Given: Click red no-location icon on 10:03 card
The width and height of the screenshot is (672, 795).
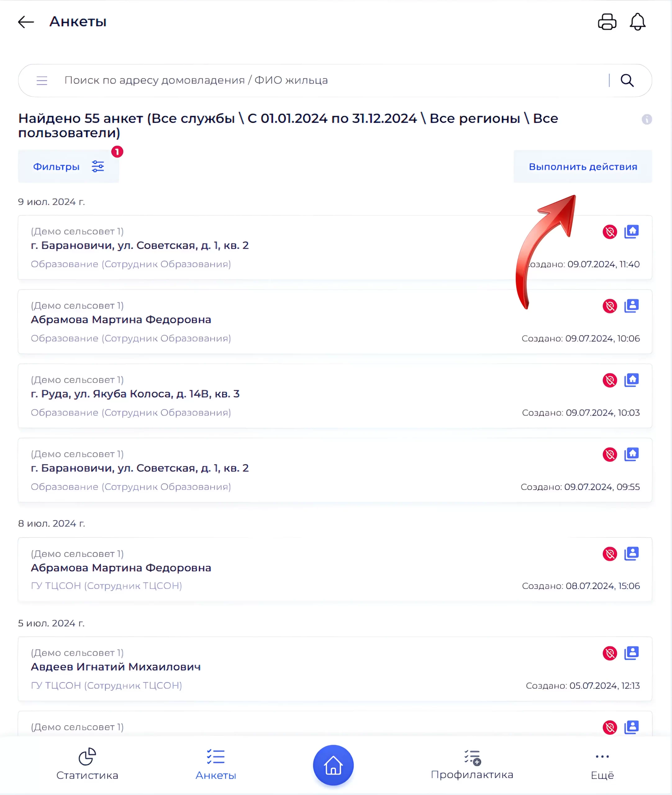Looking at the screenshot, I should point(610,380).
